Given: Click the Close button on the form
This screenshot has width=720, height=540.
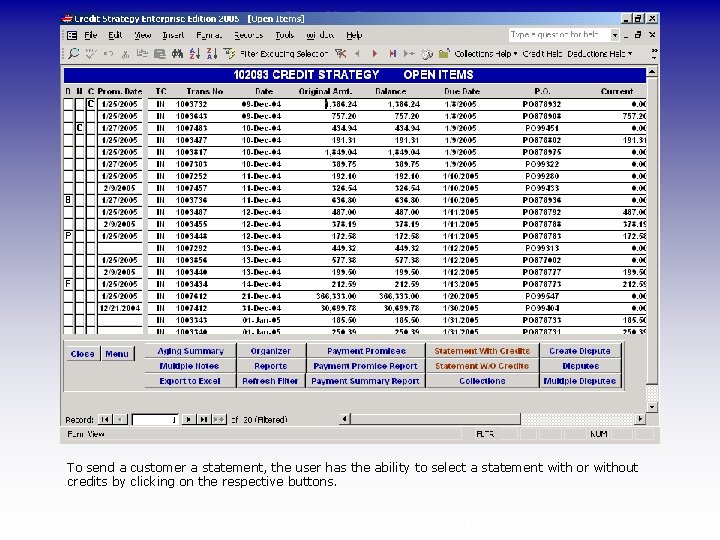Looking at the screenshot, I should point(83,354).
